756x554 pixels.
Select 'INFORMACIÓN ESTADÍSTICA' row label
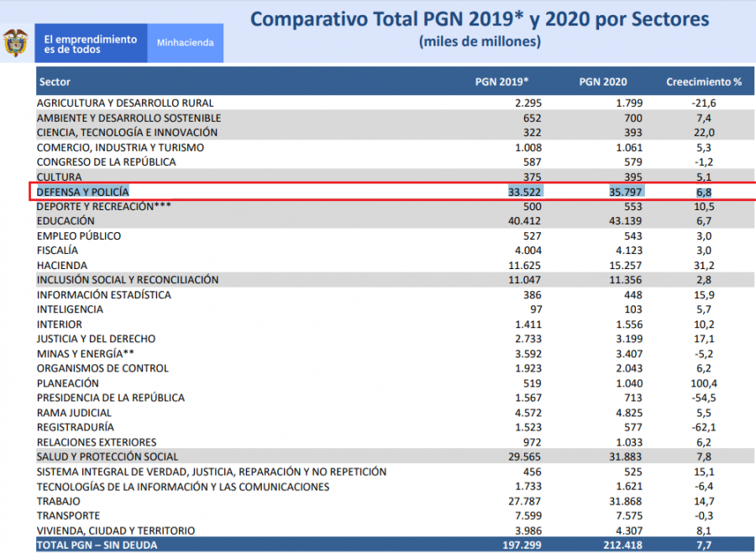tap(103, 295)
